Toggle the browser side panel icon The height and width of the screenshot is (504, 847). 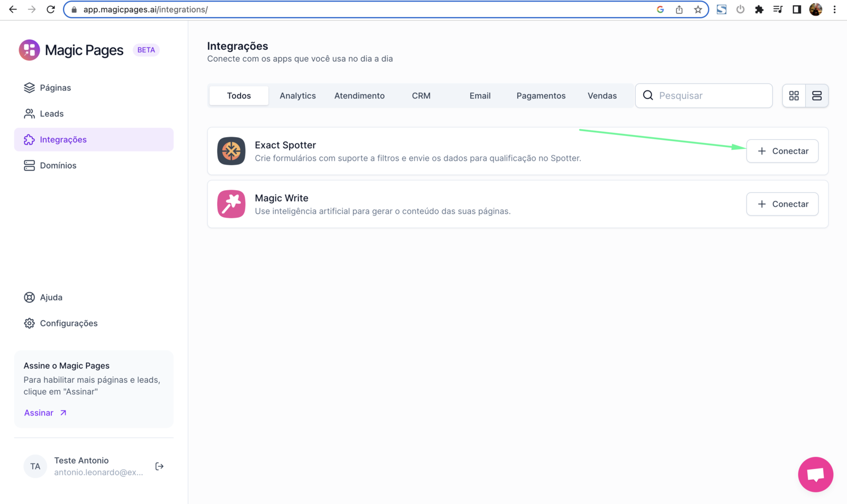(797, 10)
